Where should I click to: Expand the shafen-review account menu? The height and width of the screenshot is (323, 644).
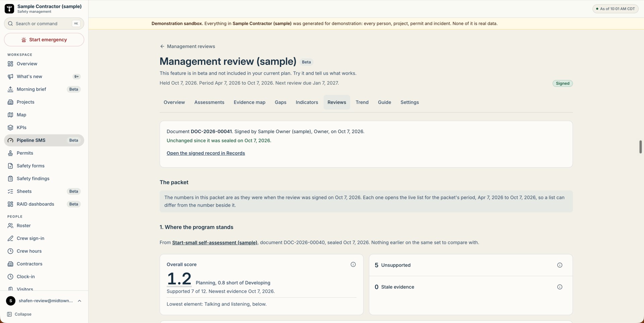44,301
